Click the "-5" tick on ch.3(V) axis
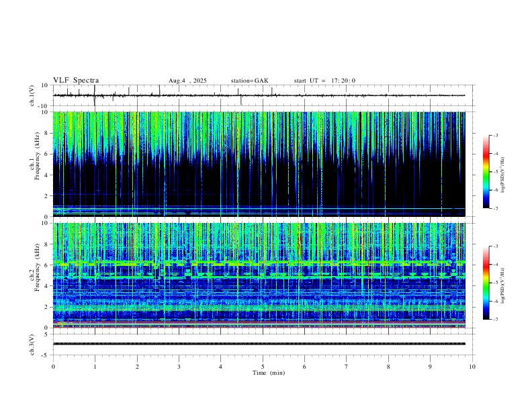Viewport: 532px width, 411px height. point(46,355)
